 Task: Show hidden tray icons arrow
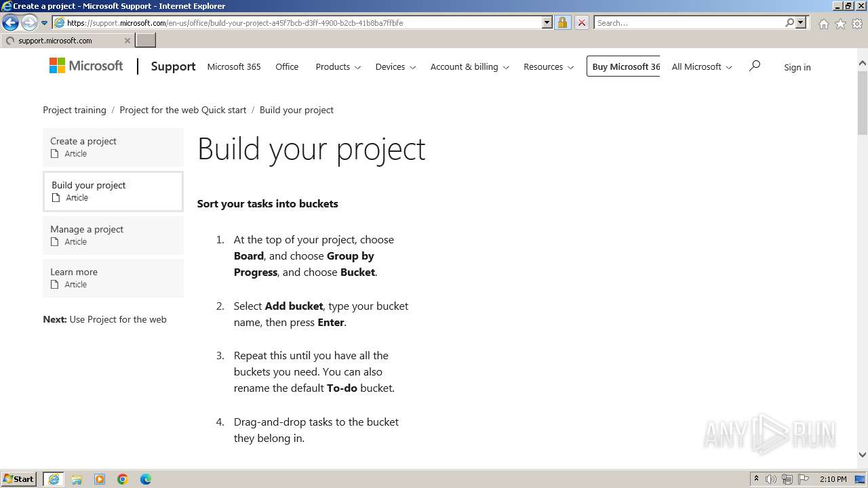pyautogui.click(x=756, y=479)
